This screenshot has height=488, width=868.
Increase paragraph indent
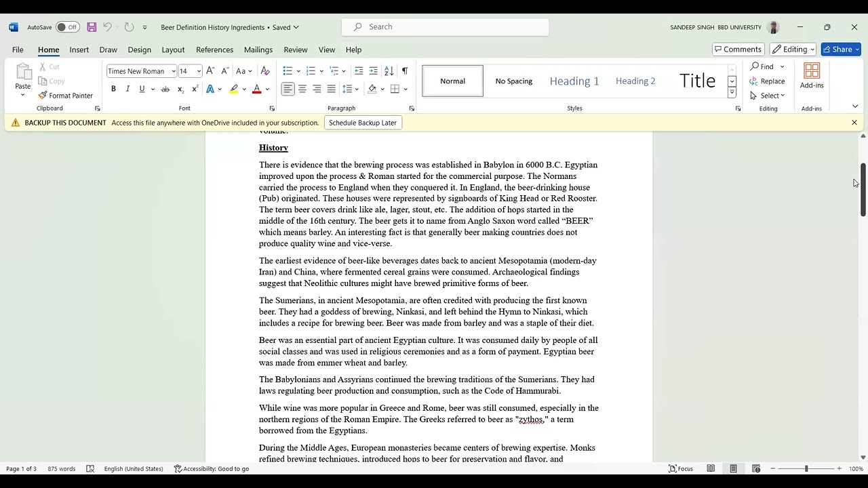[373, 71]
